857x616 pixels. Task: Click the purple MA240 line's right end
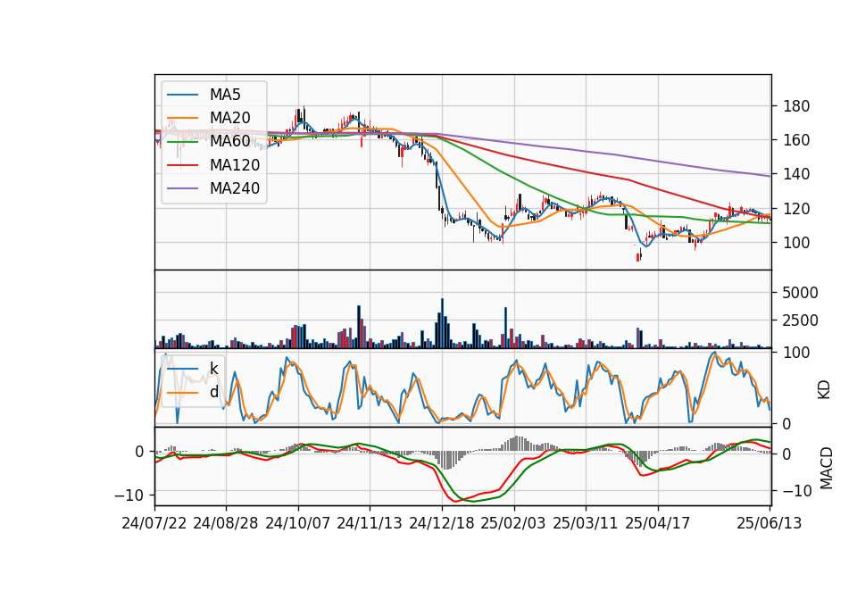pos(770,176)
